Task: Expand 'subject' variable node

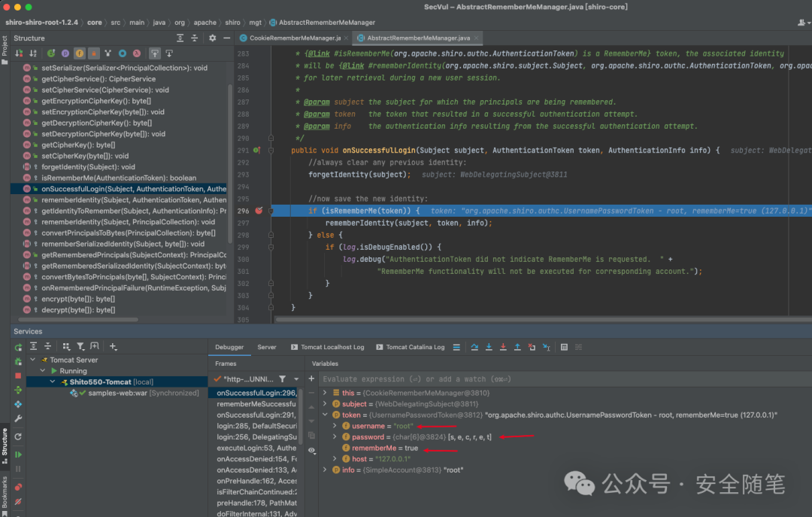Action: [x=326, y=403]
